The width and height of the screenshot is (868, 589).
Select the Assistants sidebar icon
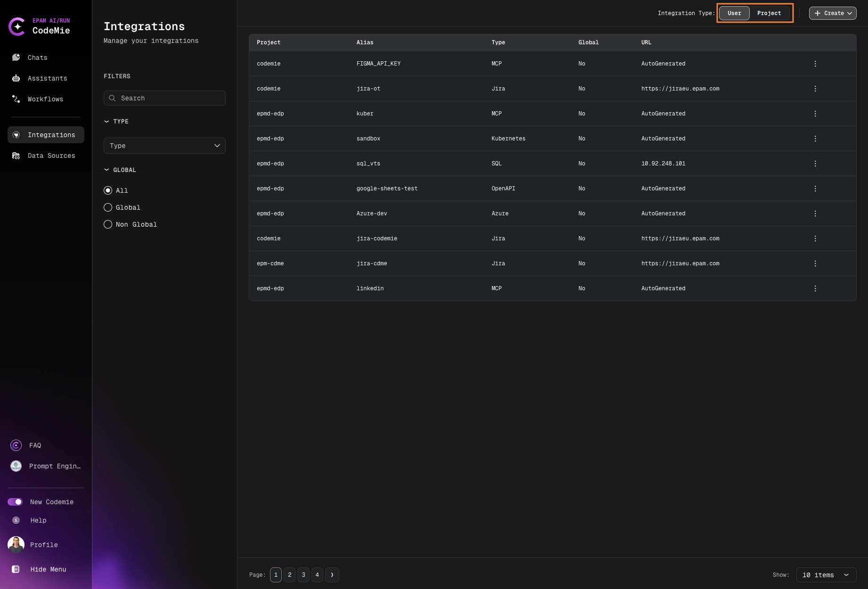(x=16, y=78)
